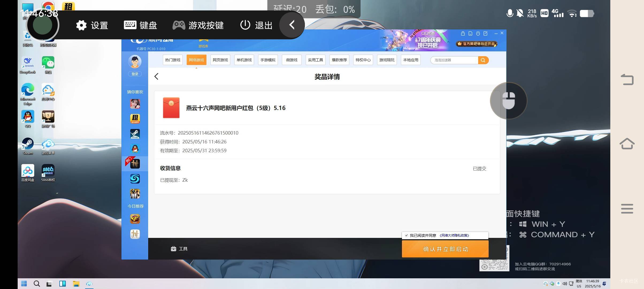Click the 已提交 status text
Viewport: 644px width, 289px height.
pos(480,169)
